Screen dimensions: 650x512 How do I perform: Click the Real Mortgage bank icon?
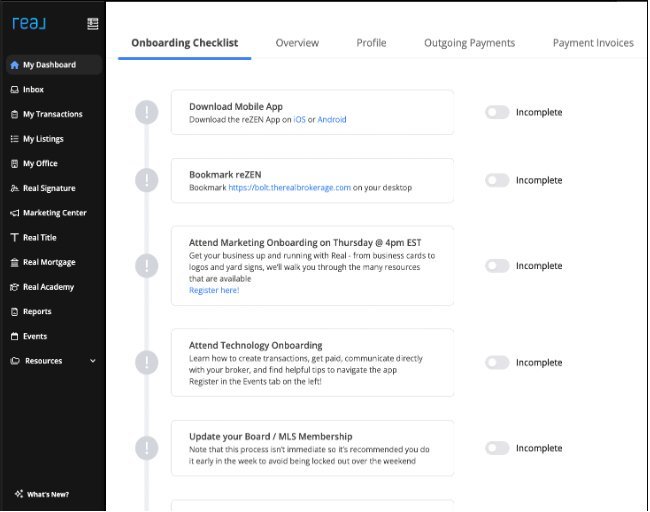coord(15,262)
